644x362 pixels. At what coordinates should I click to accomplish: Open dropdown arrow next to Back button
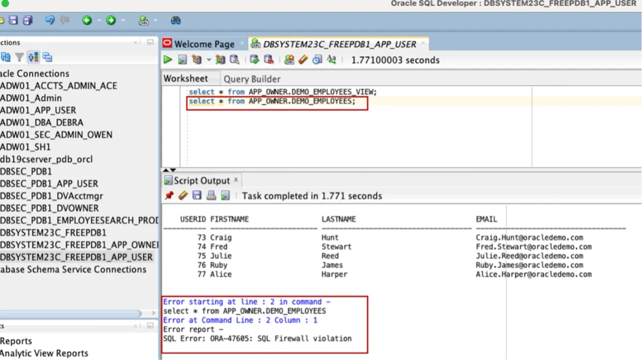99,21
